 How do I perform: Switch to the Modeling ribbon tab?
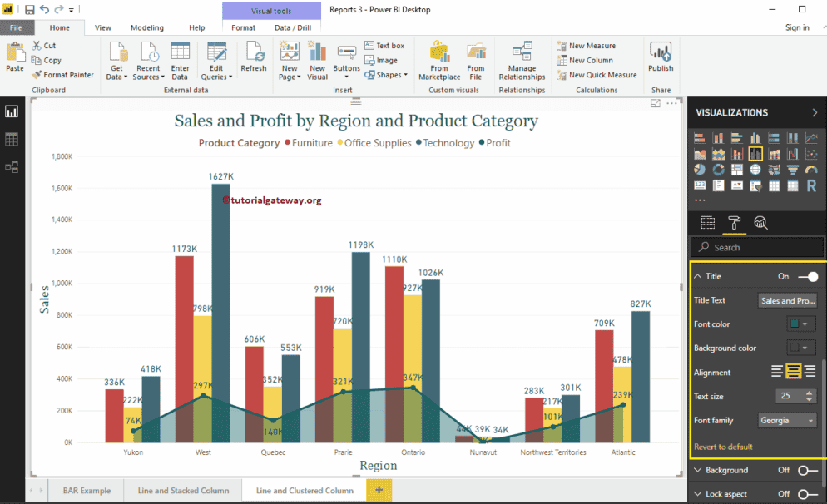[147, 27]
